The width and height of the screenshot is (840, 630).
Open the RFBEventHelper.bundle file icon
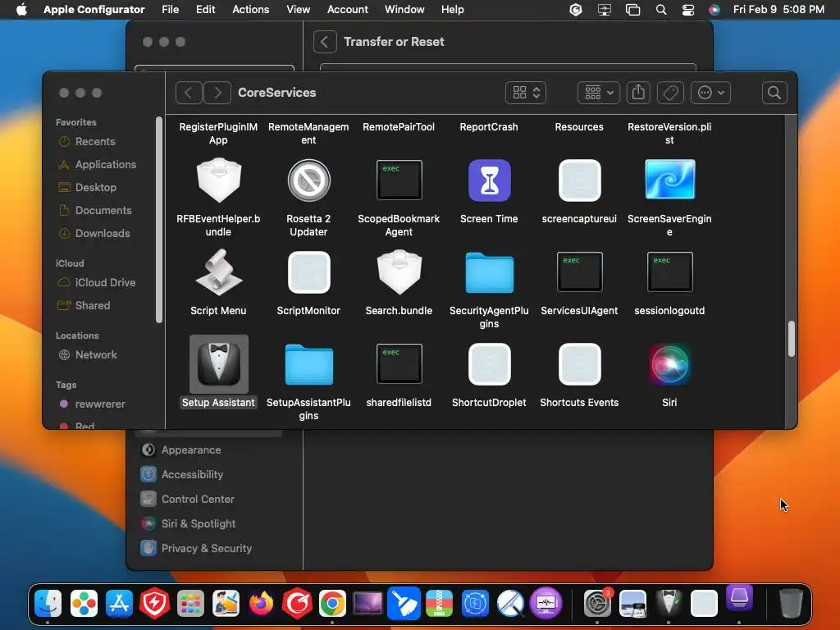(218, 180)
